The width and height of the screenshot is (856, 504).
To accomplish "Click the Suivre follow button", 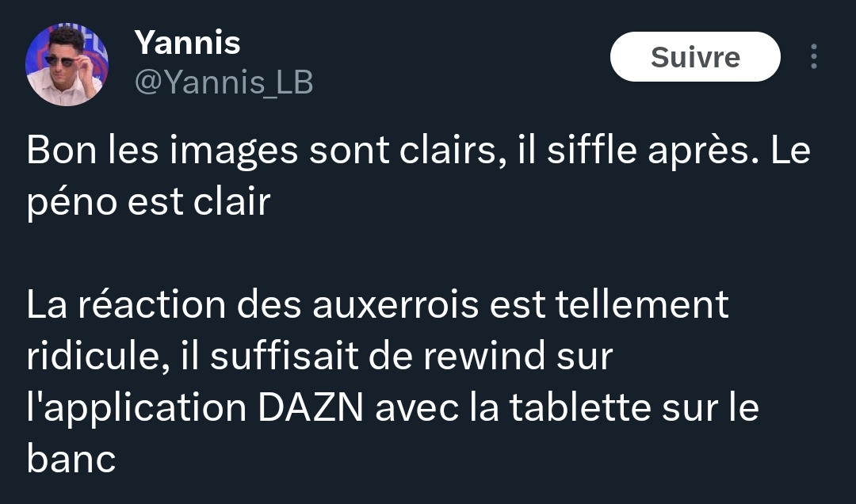I will [x=695, y=56].
